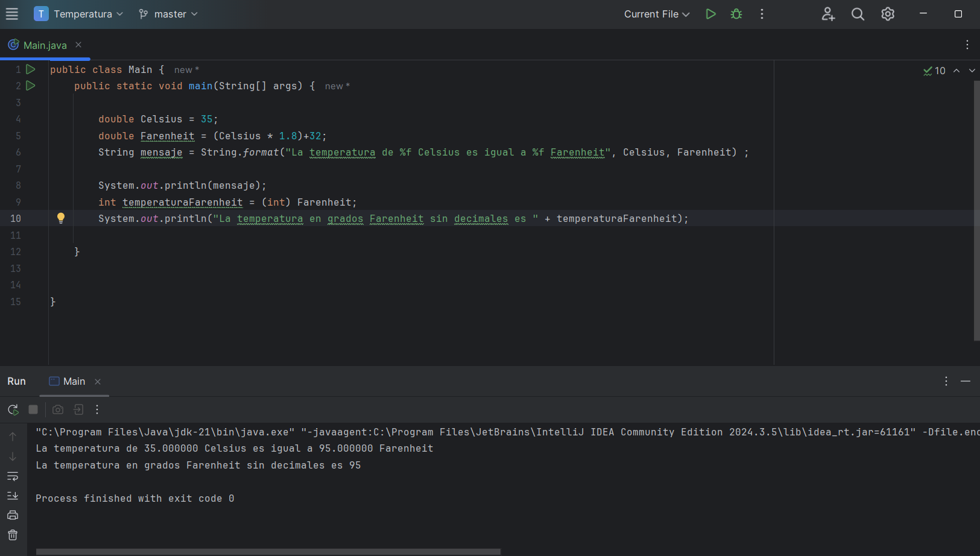Click the value 35 on line 4
This screenshot has height=556, width=980.
tap(207, 119)
